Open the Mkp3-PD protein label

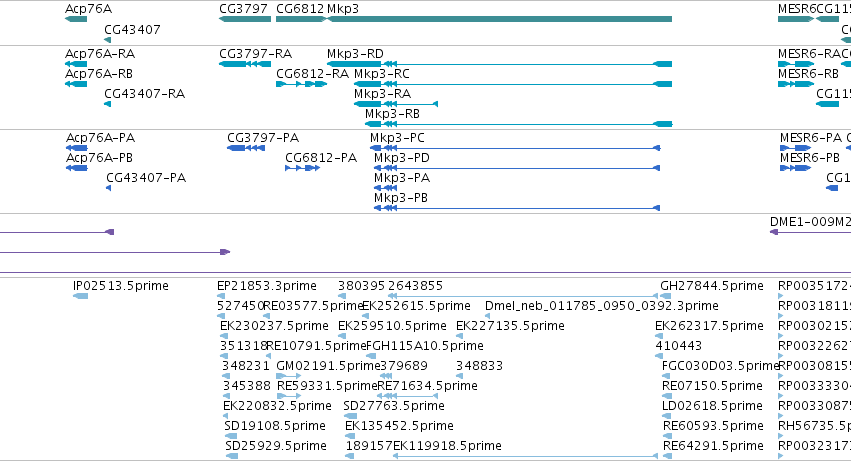tap(402, 157)
